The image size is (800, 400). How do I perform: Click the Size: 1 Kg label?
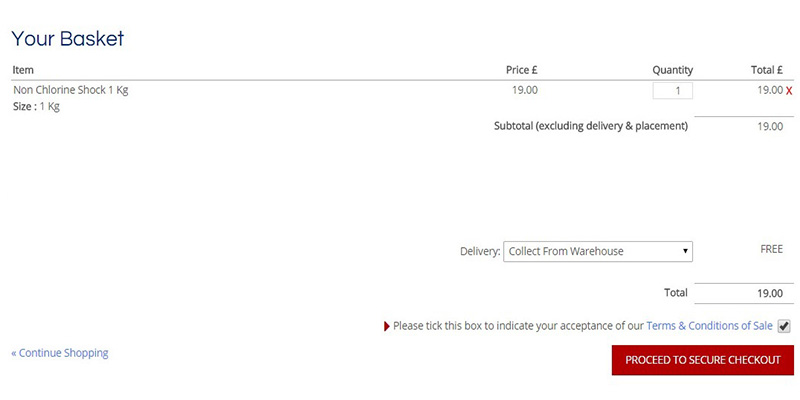click(36, 107)
